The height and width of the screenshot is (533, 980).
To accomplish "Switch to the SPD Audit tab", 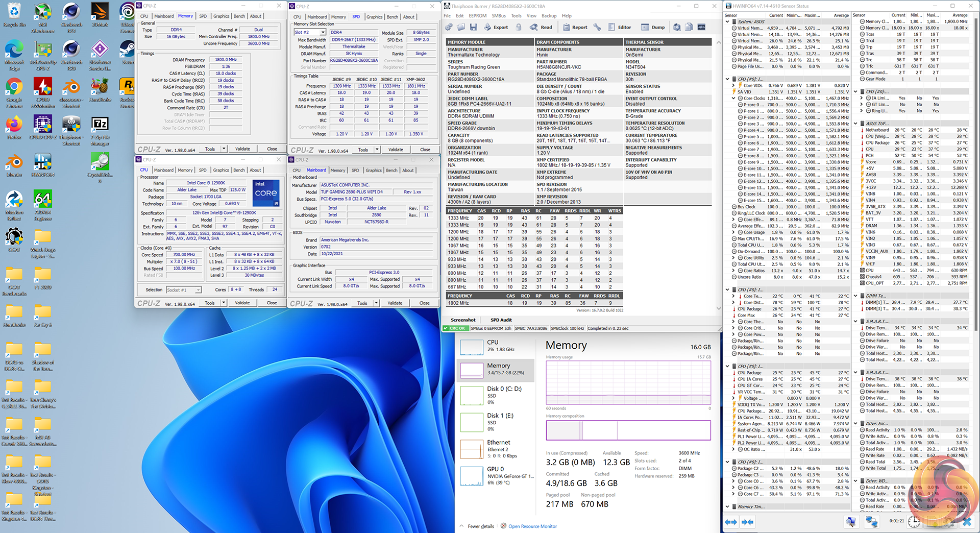I will pyautogui.click(x=501, y=320).
